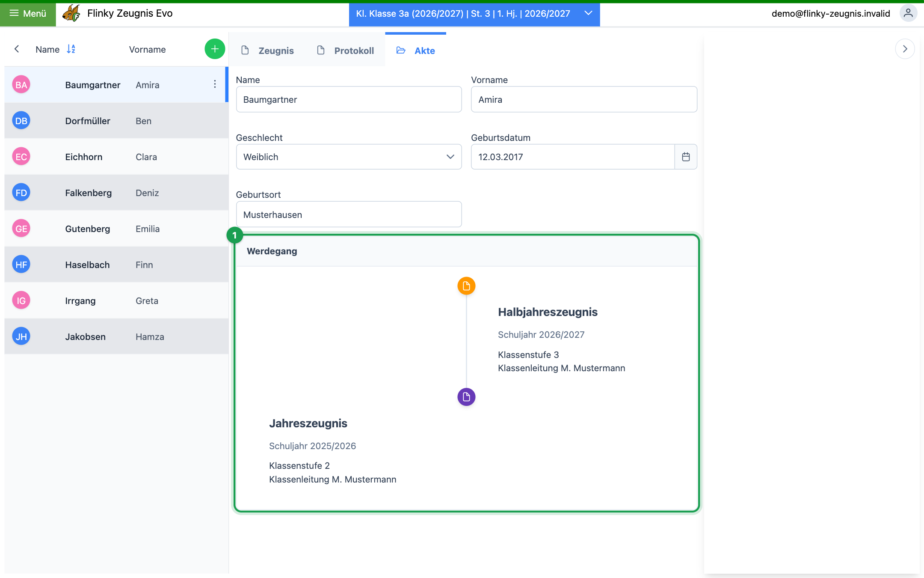Image resolution: width=924 pixels, height=578 pixels.
Task: Select the FD avatar for Falkenberg
Action: point(21,193)
